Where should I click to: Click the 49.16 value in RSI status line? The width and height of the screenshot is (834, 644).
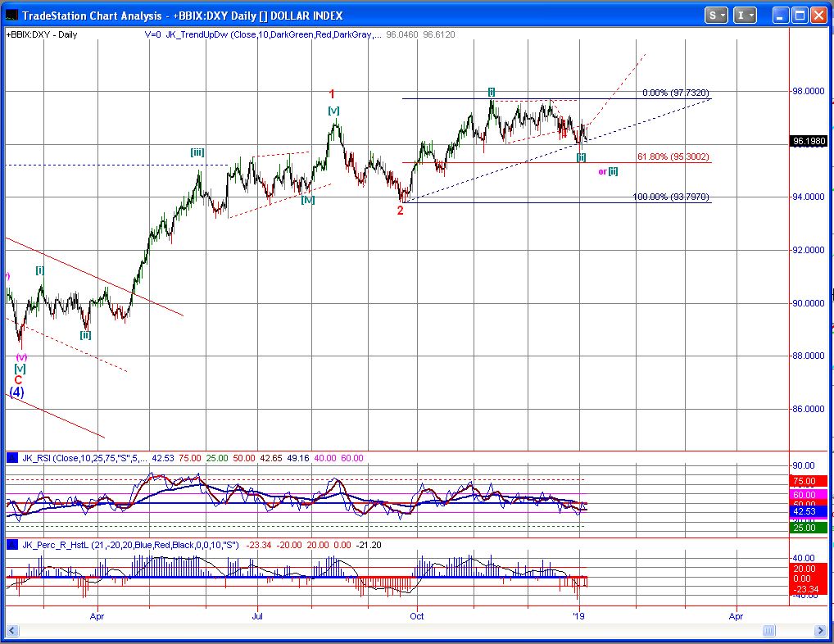(298, 458)
